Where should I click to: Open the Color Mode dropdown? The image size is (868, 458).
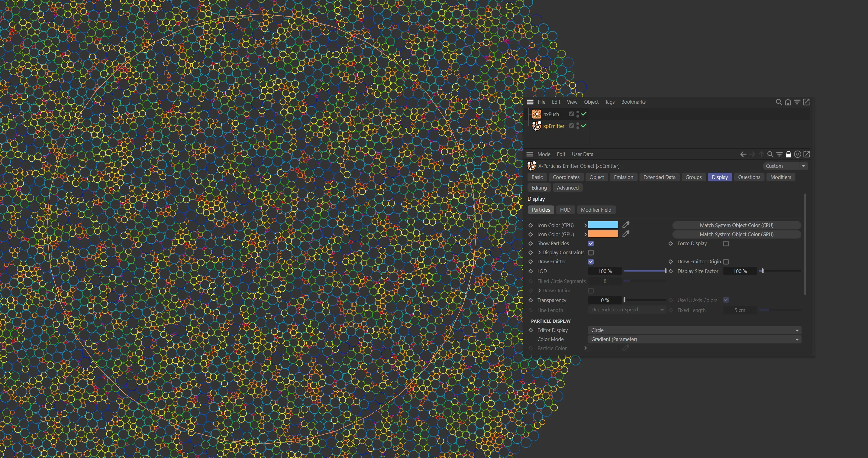(694, 339)
